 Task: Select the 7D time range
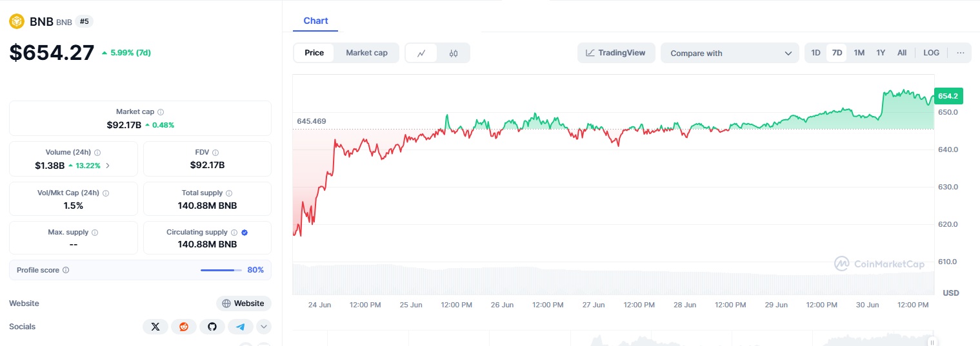pos(837,53)
